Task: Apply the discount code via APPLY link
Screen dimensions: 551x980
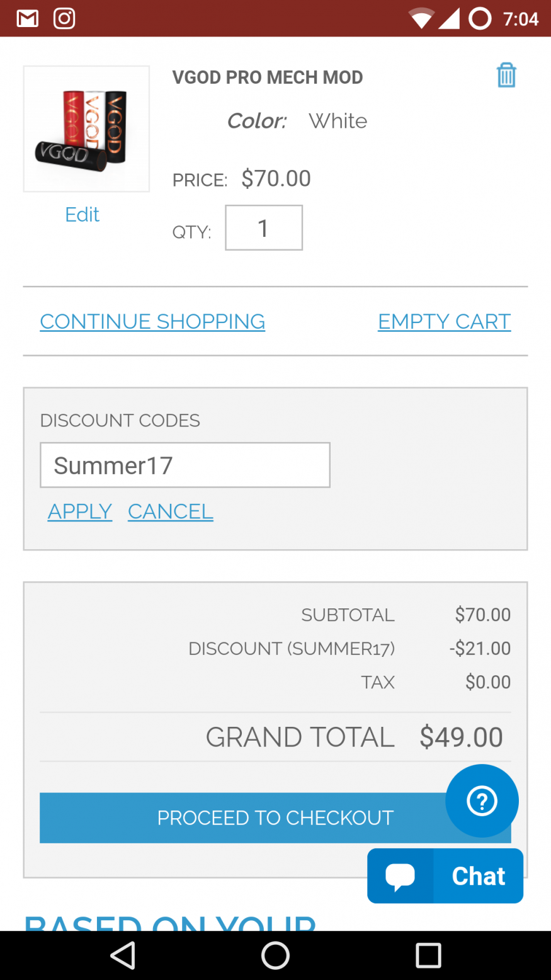Action: 80,511
